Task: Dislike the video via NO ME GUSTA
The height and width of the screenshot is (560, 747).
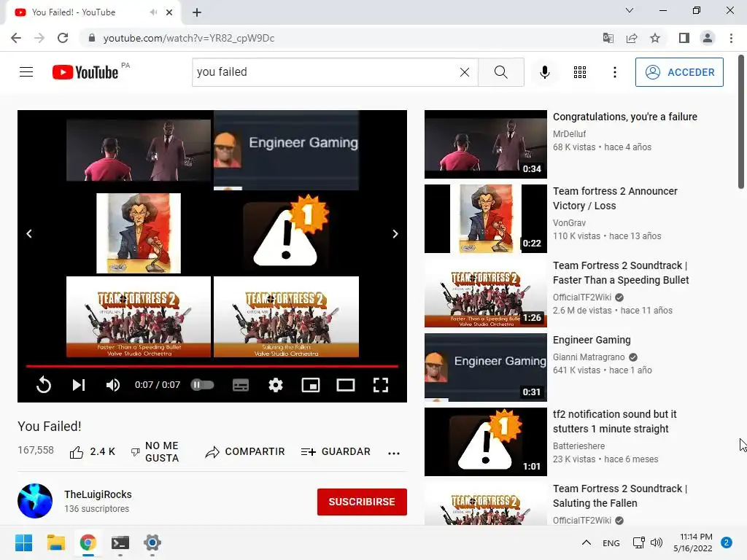Action: (155, 451)
